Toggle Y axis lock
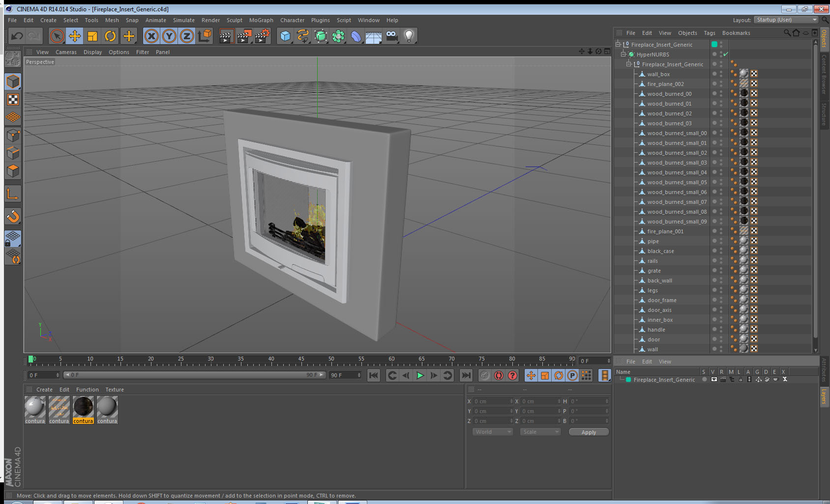The height and width of the screenshot is (504, 830). [x=169, y=36]
